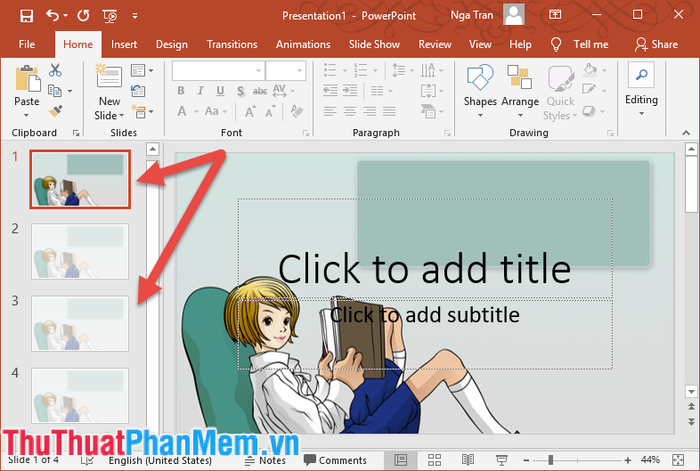Viewport: 700px width, 471px height.
Task: Switch to the Design tab
Action: (171, 44)
